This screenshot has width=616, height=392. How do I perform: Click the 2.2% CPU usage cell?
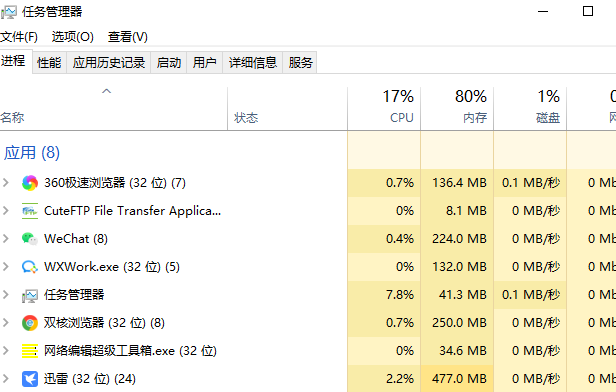[x=384, y=379]
